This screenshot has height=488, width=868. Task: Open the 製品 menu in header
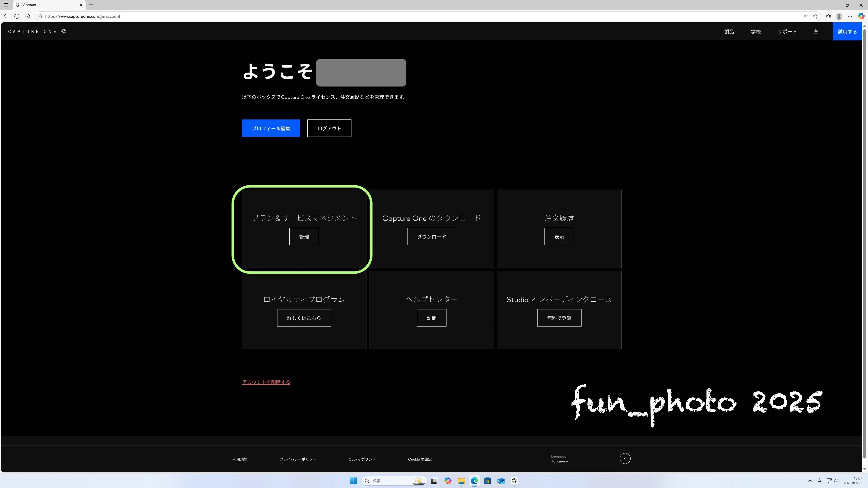(729, 32)
